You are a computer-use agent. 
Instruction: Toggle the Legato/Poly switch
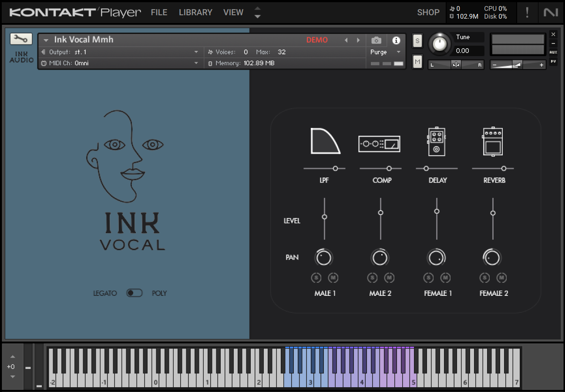tap(135, 293)
